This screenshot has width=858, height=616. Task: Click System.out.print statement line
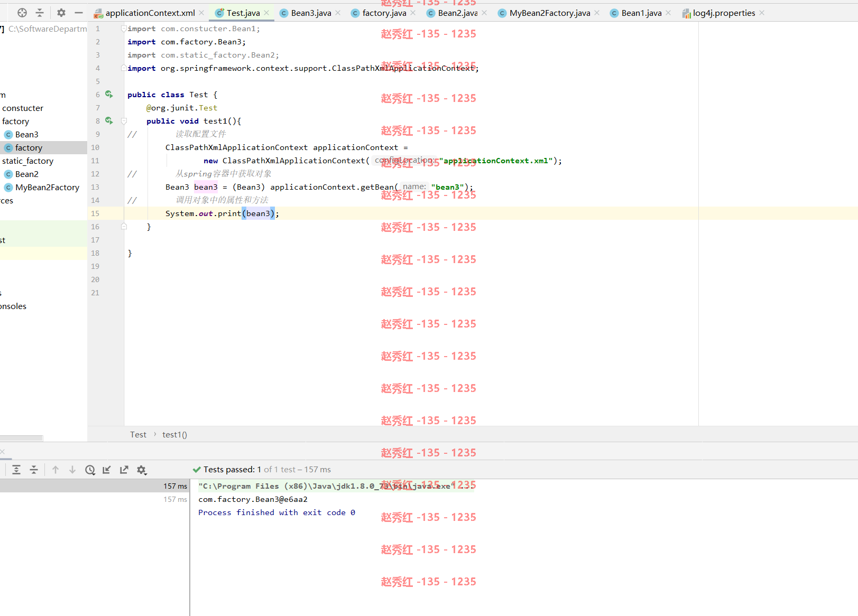click(222, 213)
